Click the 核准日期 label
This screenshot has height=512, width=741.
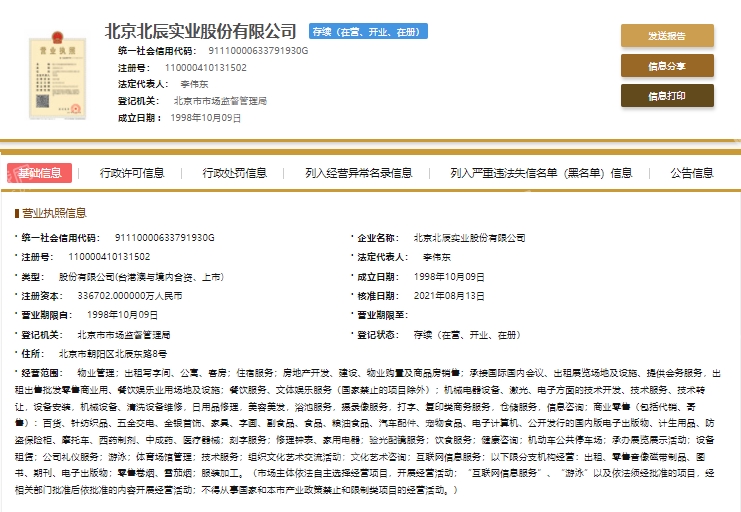[x=378, y=296]
